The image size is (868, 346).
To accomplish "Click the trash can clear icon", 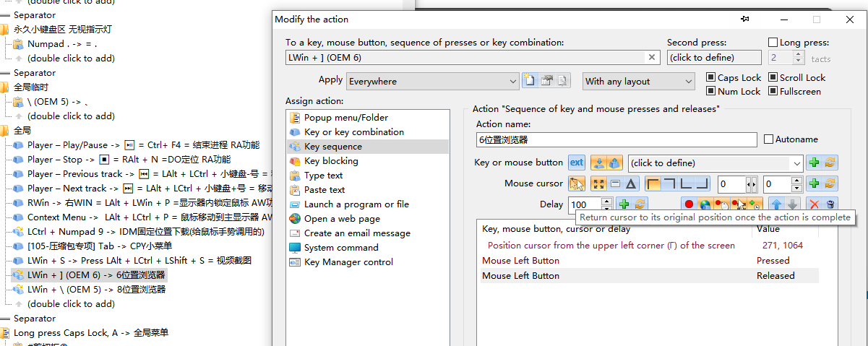I will tap(830, 204).
